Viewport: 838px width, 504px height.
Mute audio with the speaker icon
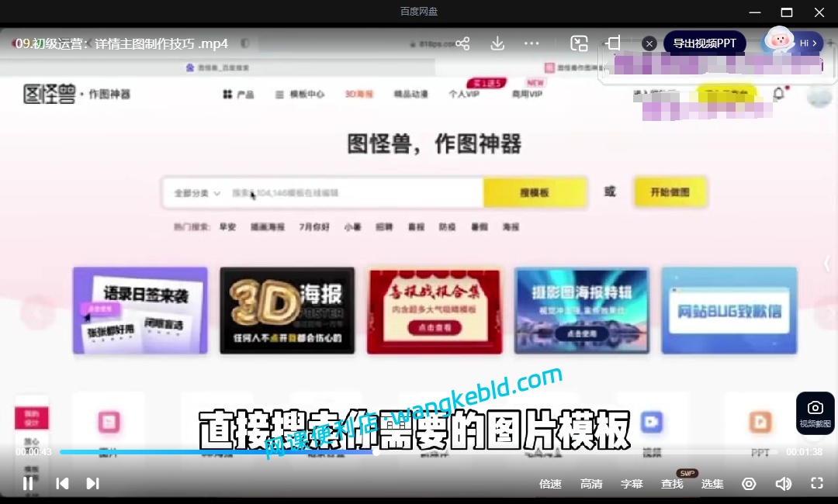click(x=784, y=484)
